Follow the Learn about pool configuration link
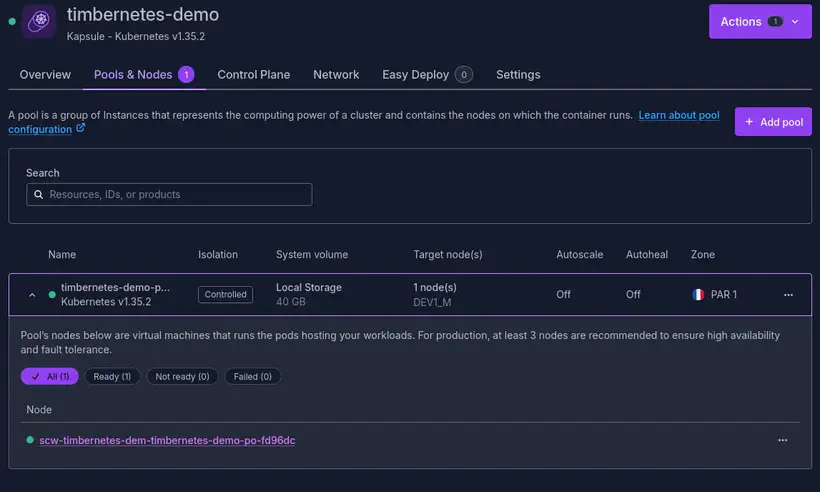 679,115
